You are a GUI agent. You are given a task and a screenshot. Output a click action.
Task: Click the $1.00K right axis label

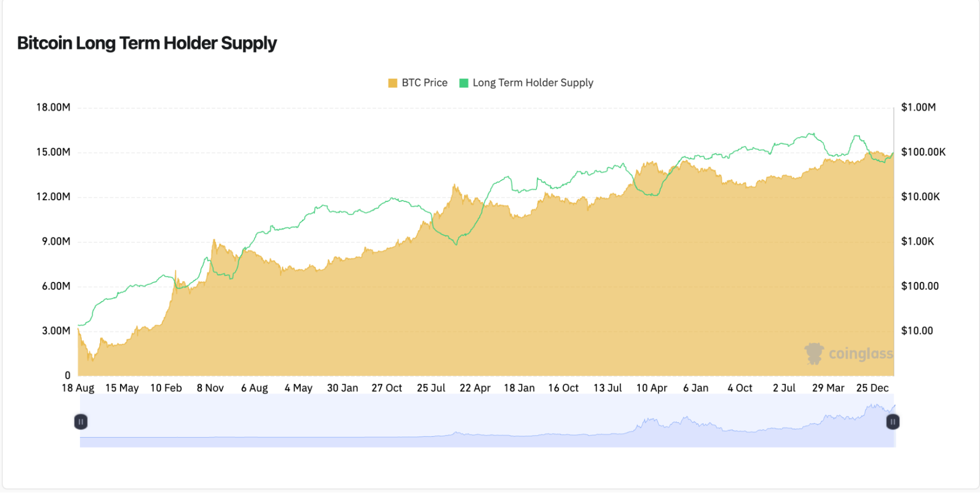pyautogui.click(x=918, y=241)
